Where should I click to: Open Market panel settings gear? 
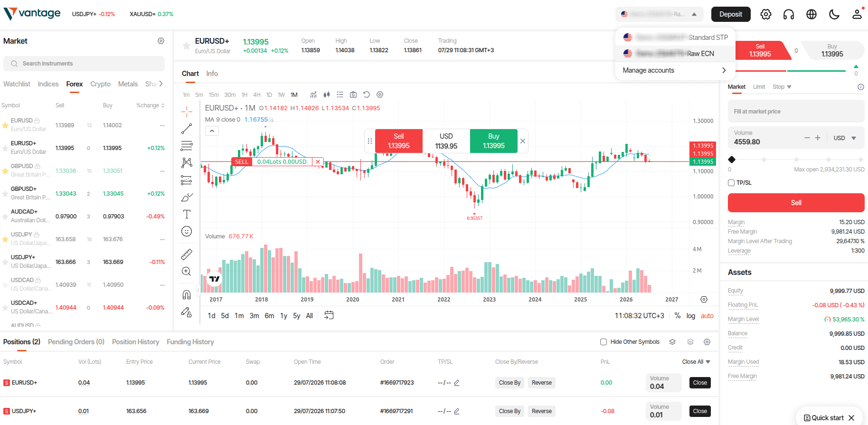[x=161, y=41]
